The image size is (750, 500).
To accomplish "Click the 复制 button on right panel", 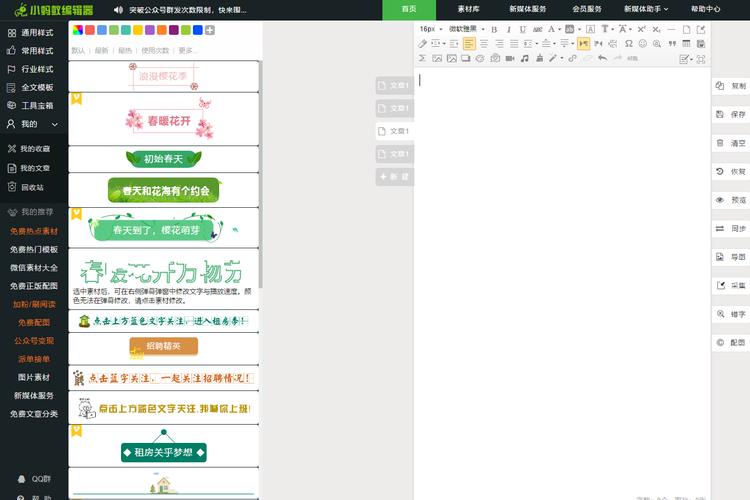I will click(731, 86).
